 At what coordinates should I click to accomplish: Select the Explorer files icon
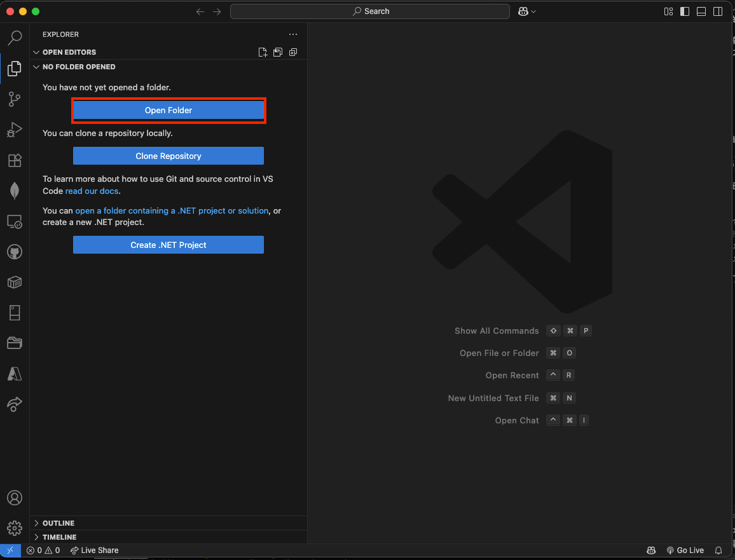pos(15,69)
